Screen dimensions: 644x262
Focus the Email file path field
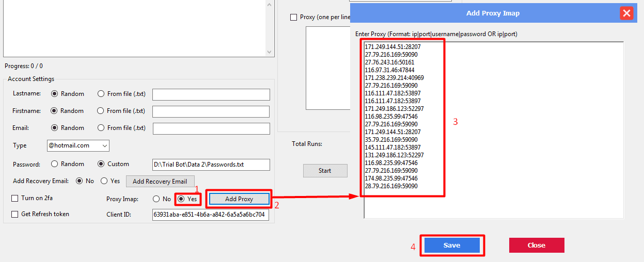pos(211,128)
